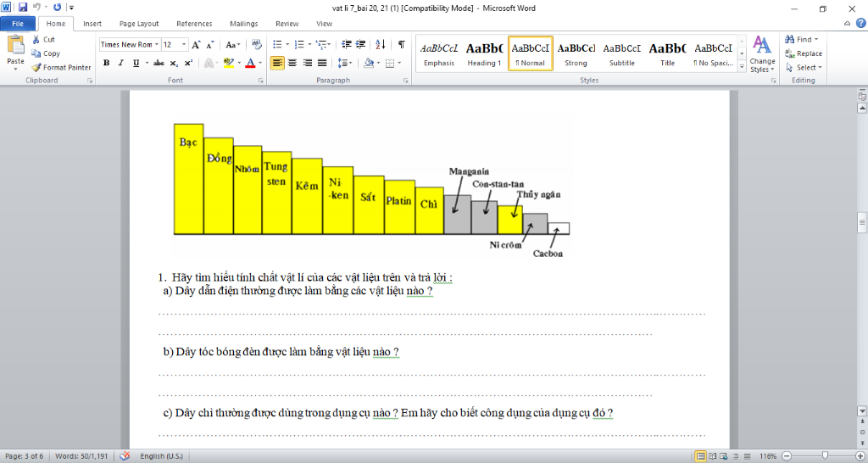Open Line and Paragraph Spacing menu

[345, 63]
